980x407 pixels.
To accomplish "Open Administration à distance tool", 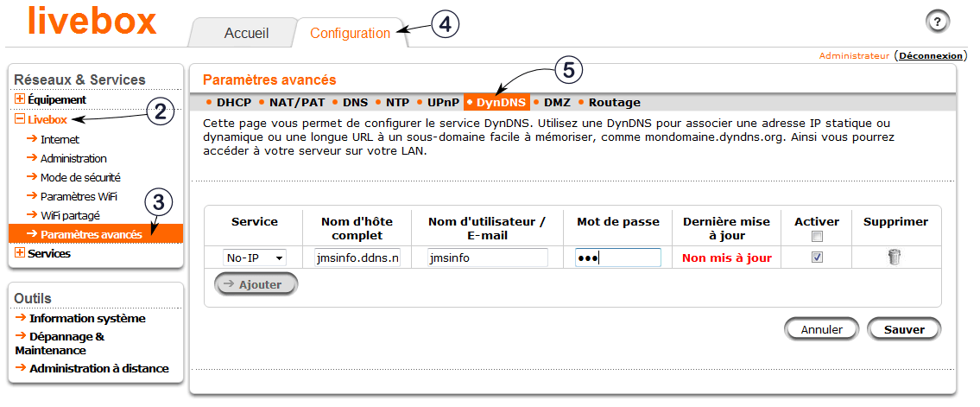I will pos(98,368).
